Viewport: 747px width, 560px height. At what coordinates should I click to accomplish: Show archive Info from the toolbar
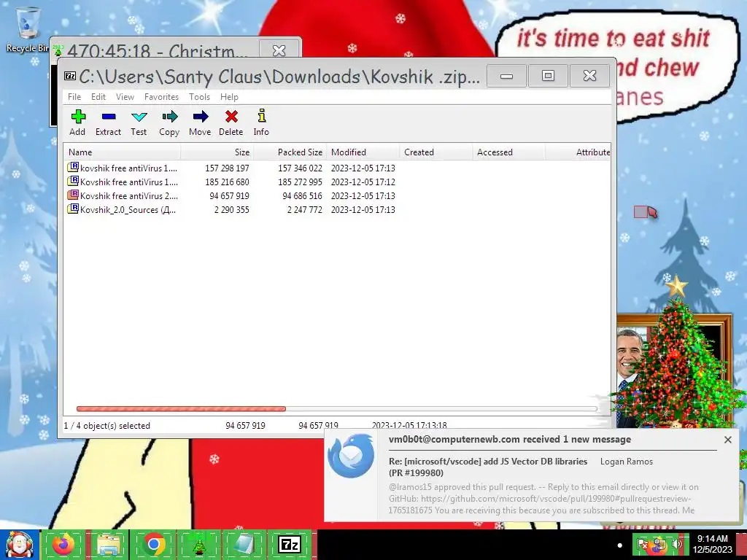(261, 116)
